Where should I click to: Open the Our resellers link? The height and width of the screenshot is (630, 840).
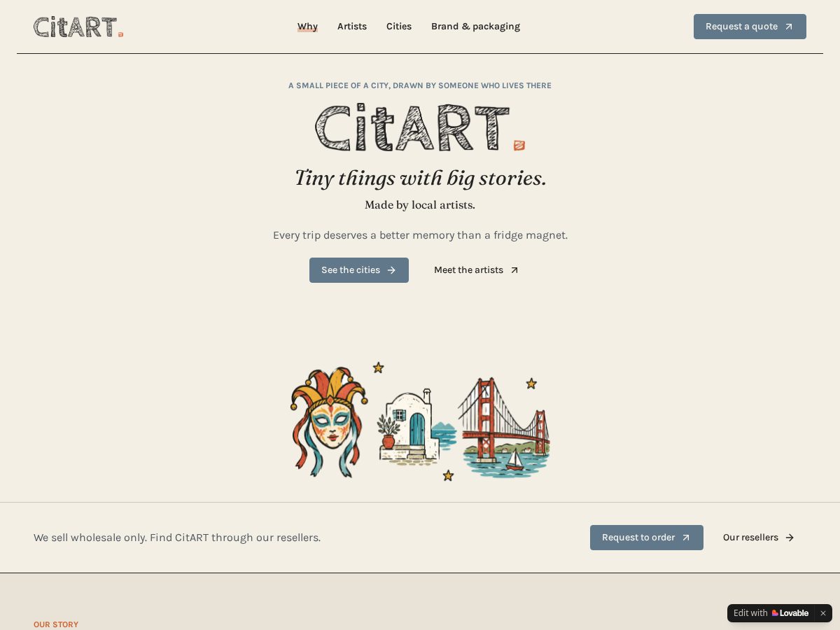pos(759,538)
